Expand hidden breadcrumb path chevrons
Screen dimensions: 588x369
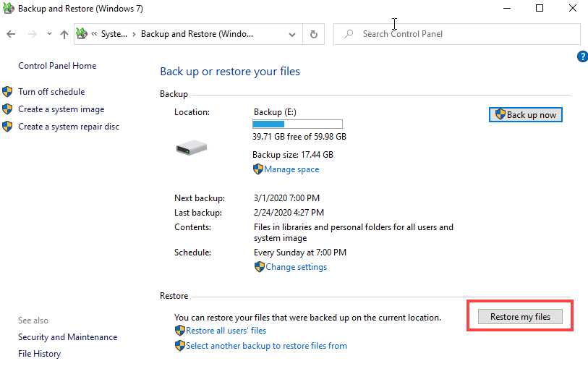[95, 34]
